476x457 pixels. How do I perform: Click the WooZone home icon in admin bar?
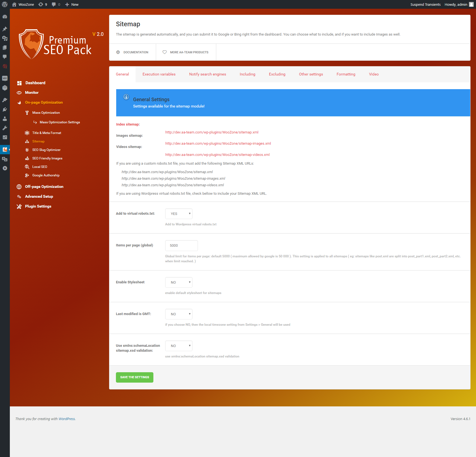pyautogui.click(x=14, y=4)
